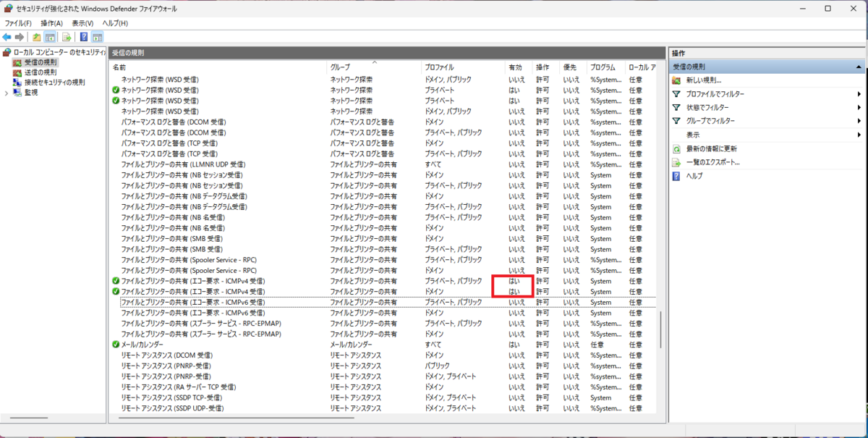Click メール/カレンダー group cell in that row

(352, 345)
